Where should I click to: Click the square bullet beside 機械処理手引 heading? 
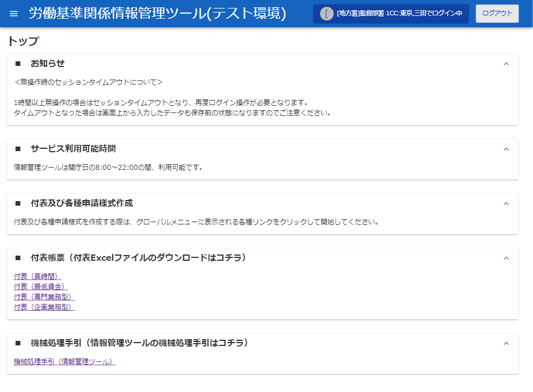pyautogui.click(x=18, y=343)
